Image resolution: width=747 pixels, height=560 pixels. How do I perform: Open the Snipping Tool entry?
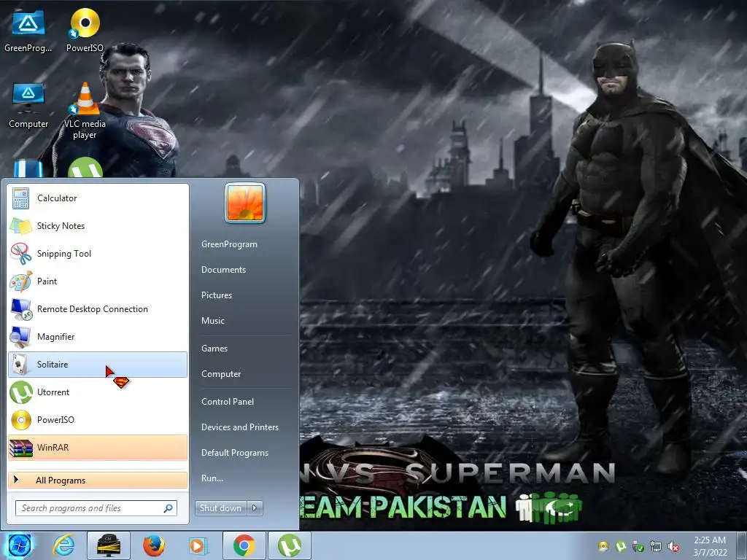pos(98,253)
